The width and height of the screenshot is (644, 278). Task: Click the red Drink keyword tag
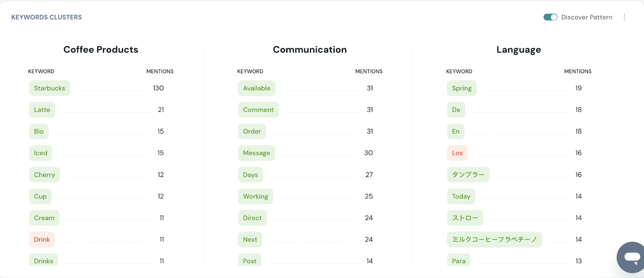click(x=42, y=239)
